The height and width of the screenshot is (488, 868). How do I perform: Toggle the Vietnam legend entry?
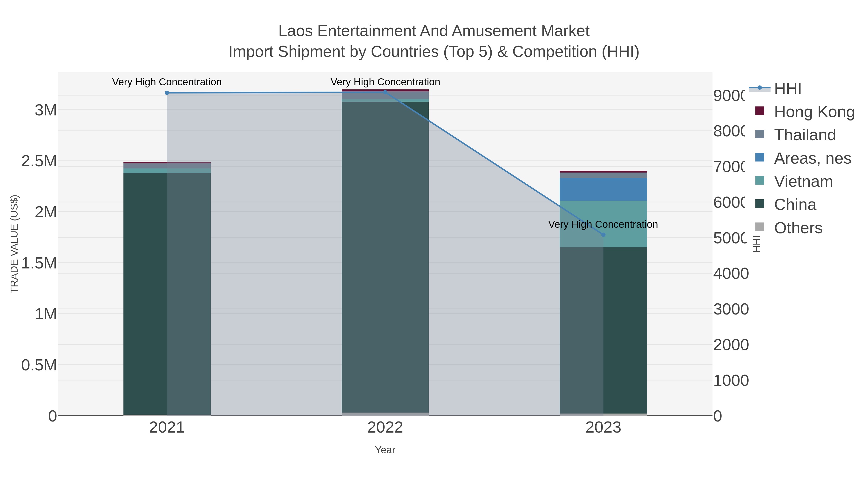(794, 181)
